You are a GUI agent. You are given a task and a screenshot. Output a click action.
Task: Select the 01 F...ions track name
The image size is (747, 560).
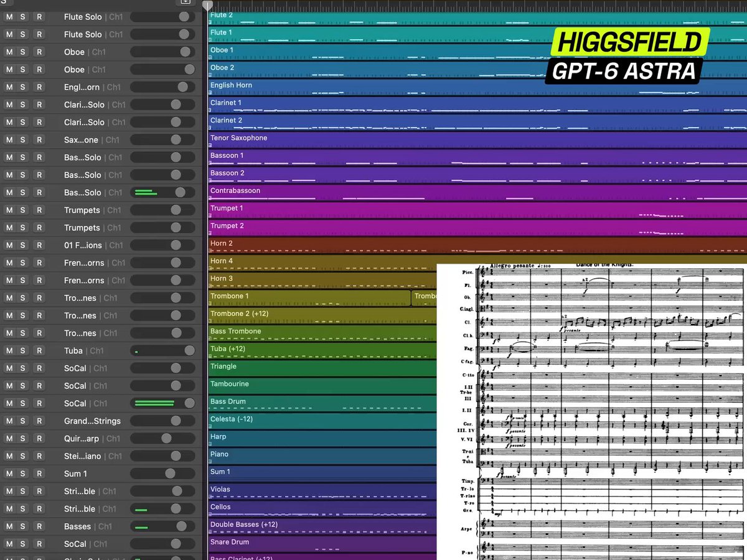point(83,245)
